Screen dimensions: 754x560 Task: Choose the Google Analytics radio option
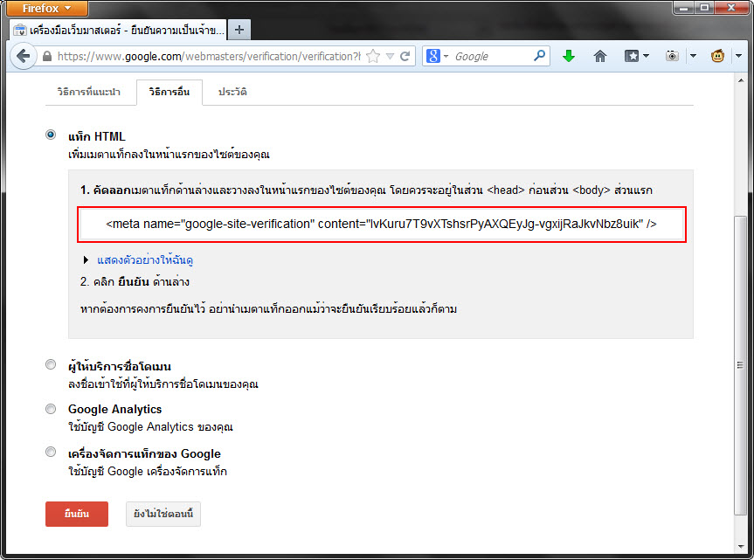(51, 409)
